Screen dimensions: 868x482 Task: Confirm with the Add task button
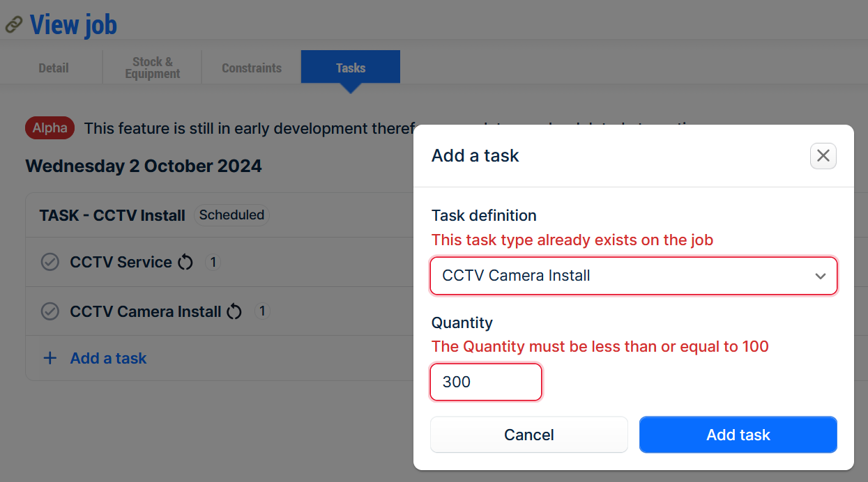click(738, 435)
